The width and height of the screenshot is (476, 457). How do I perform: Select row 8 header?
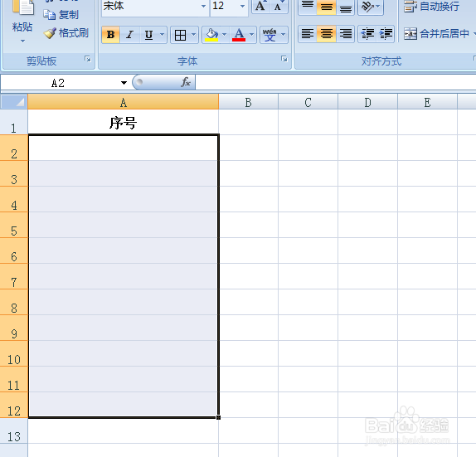point(13,302)
